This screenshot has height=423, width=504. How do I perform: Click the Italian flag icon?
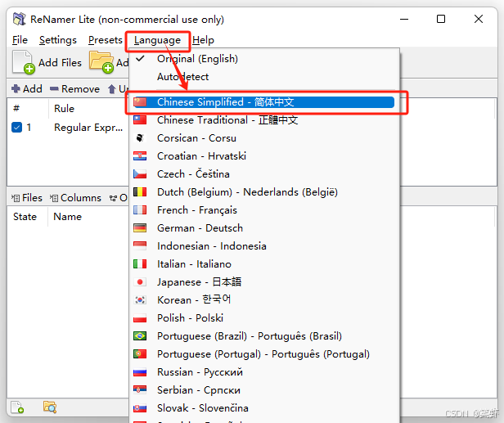pos(140,264)
